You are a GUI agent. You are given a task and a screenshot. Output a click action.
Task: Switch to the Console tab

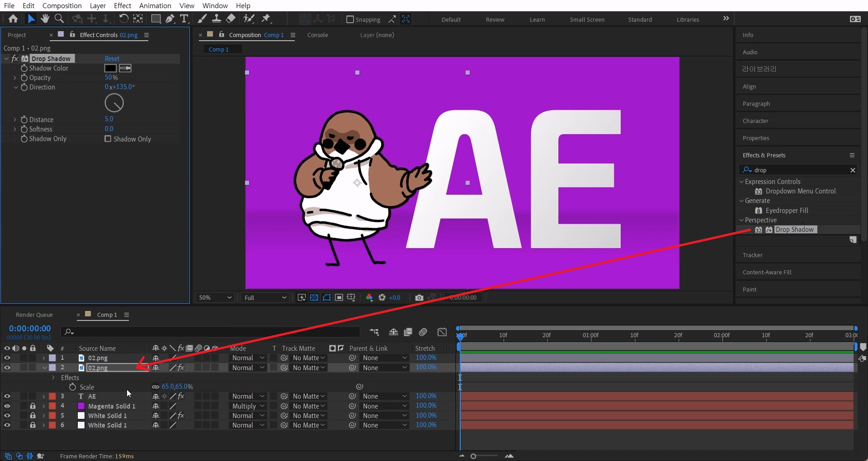[318, 35]
